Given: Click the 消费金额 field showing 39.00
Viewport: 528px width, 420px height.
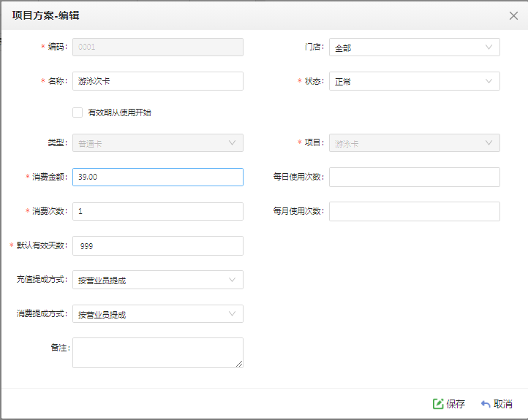Looking at the screenshot, I should pos(157,177).
